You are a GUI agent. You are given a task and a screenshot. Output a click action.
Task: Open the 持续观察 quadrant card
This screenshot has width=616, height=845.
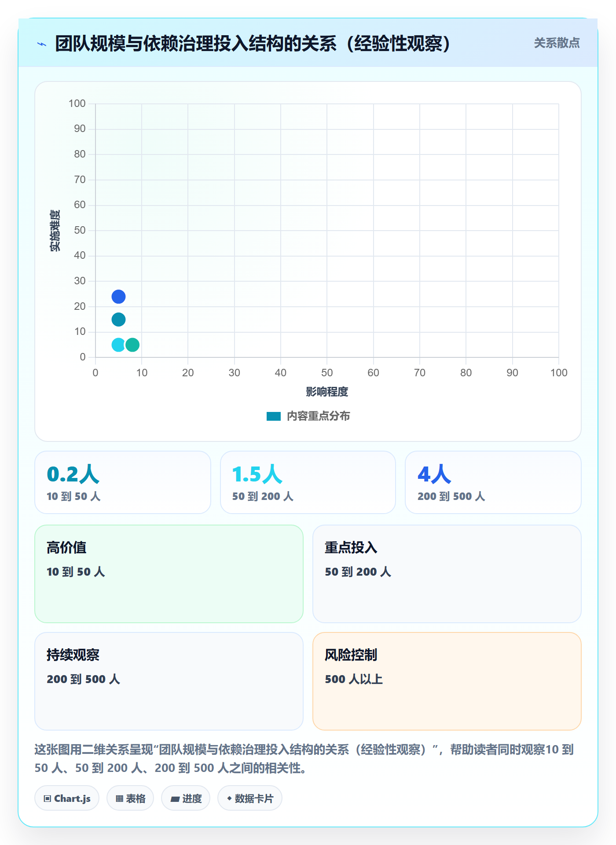tap(169, 681)
